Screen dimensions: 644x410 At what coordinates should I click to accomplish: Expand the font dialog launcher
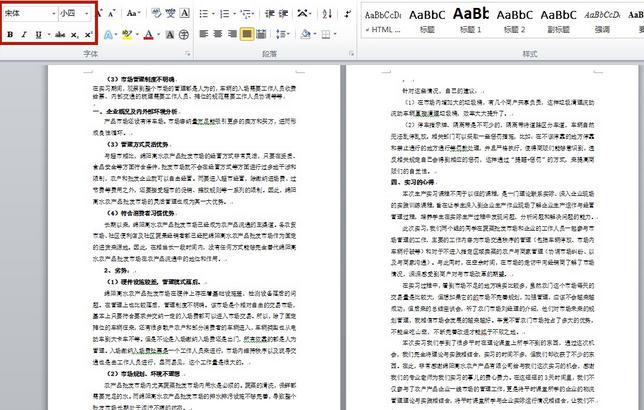click(188, 53)
